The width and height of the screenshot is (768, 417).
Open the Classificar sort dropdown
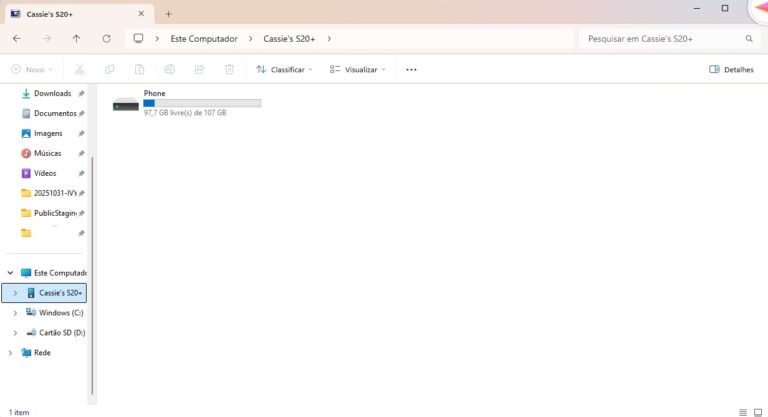(284, 70)
